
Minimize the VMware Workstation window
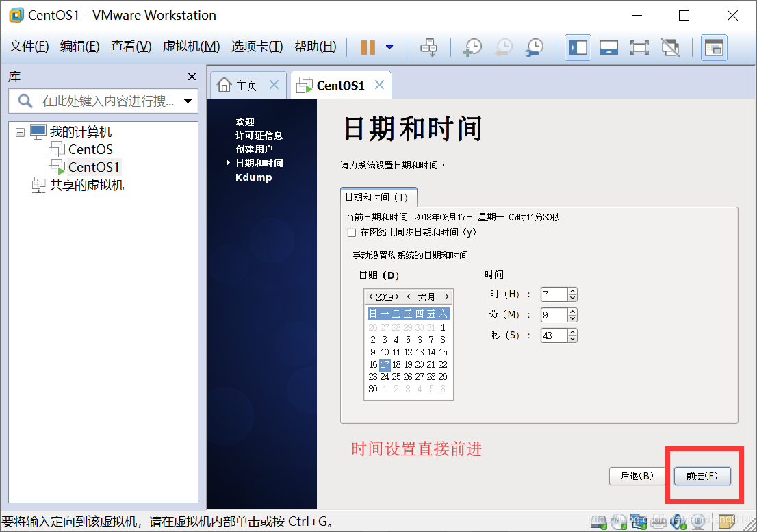637,16
